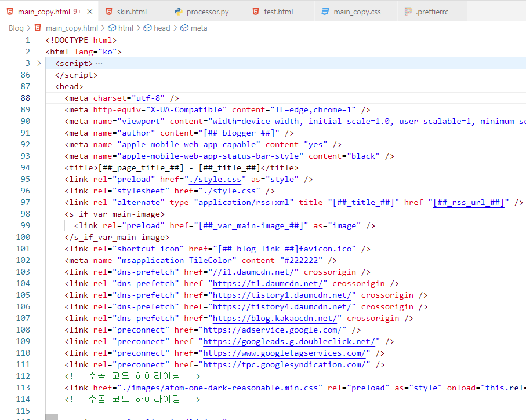This screenshot has width=526, height=420.
Task: Click the comment on line 114
Action: (132, 399)
